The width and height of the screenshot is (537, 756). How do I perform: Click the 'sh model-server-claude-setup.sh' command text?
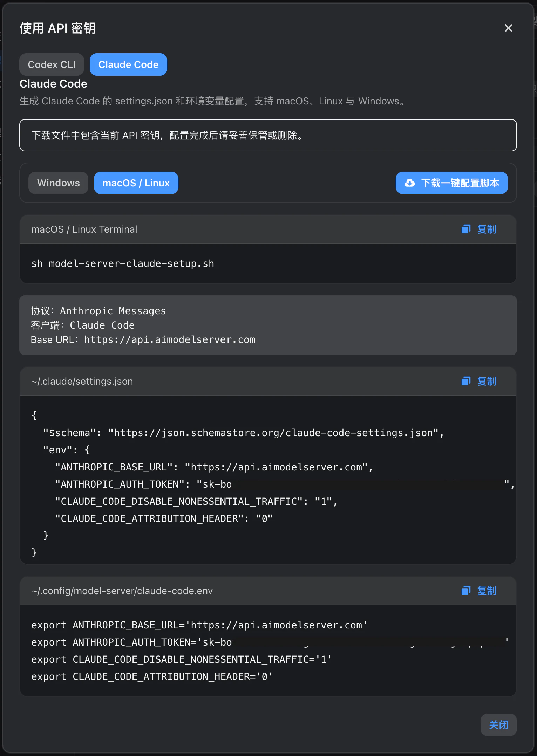click(123, 263)
